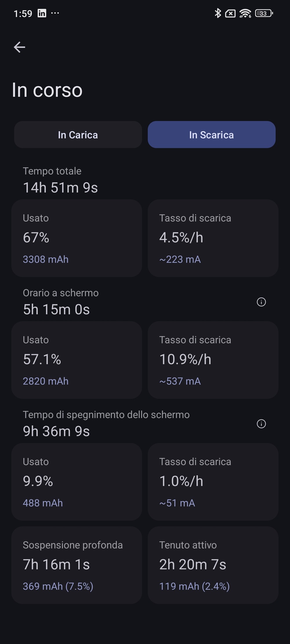Tap the Bluetooth status icon
The width and height of the screenshot is (290, 644).
tap(217, 13)
